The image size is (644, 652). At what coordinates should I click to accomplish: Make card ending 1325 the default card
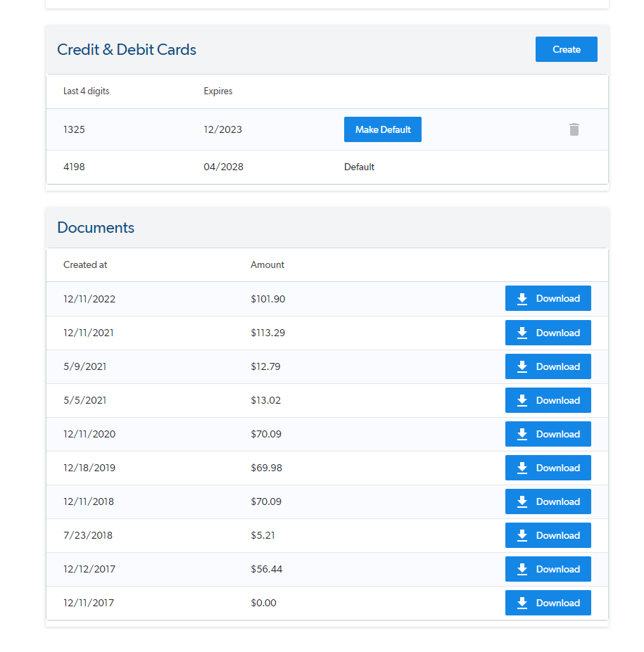pyautogui.click(x=382, y=129)
